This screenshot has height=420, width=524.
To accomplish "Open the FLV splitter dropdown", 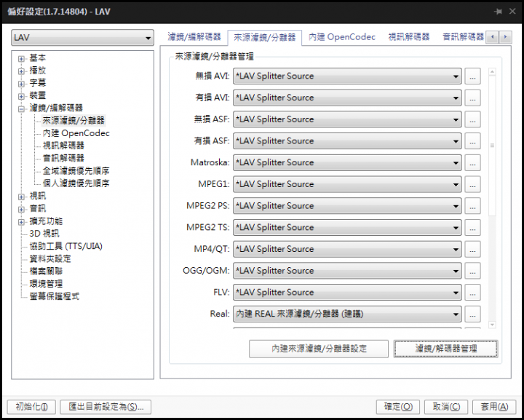I will (347, 293).
